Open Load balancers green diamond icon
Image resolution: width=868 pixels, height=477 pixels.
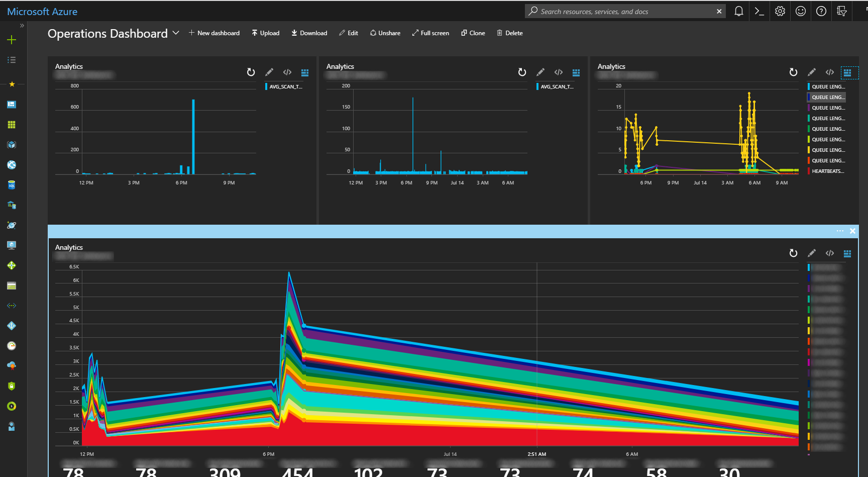pyautogui.click(x=12, y=265)
